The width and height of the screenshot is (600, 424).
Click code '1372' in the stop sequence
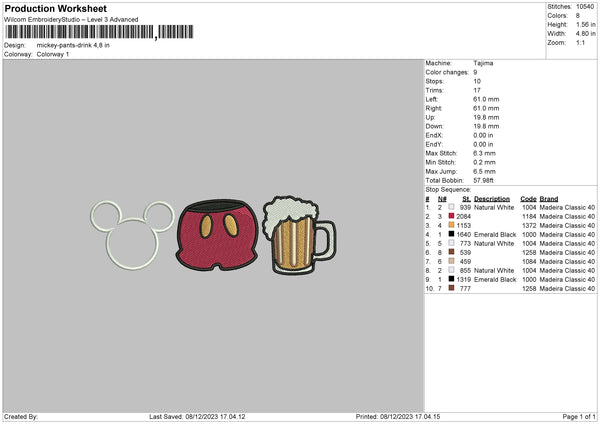(x=529, y=225)
